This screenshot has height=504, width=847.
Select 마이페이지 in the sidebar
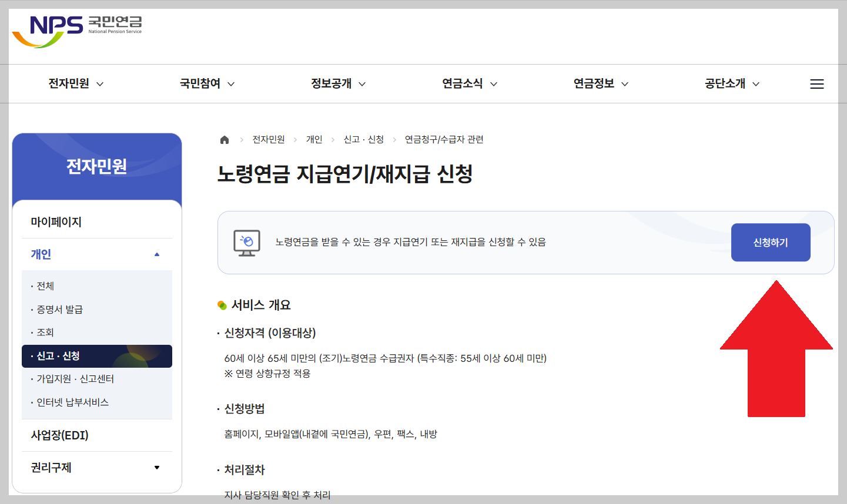click(53, 221)
